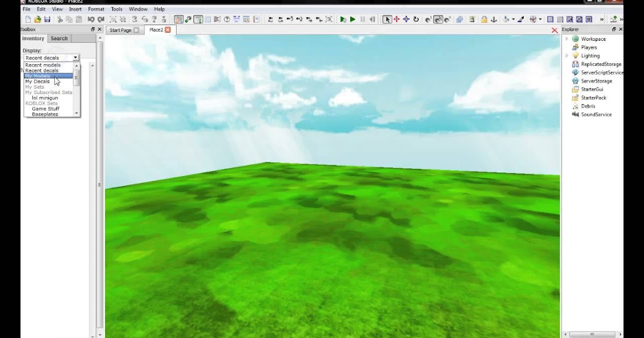Show more toolbar items with double chevron

(602, 19)
